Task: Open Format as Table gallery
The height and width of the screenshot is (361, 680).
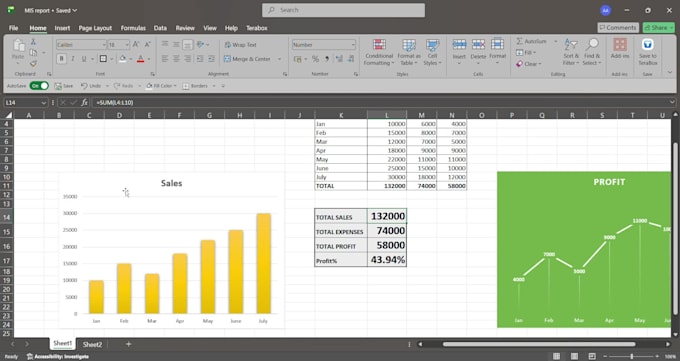Action: (409, 52)
